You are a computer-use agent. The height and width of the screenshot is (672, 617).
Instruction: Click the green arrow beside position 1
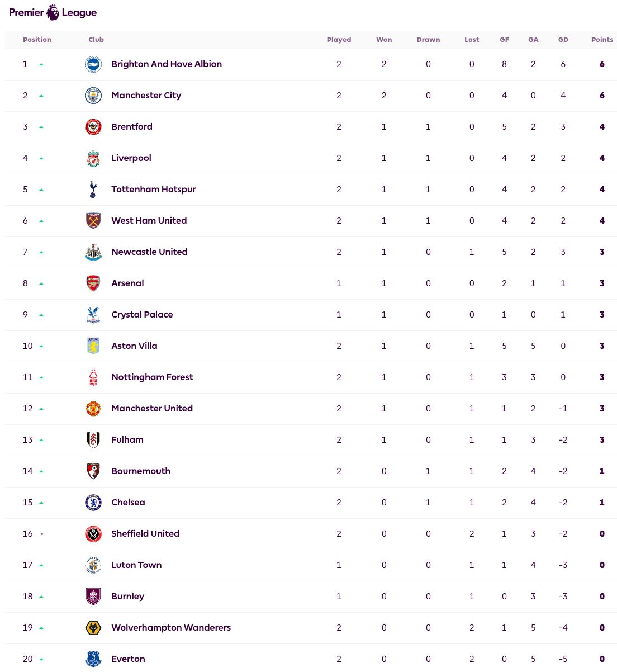point(41,64)
